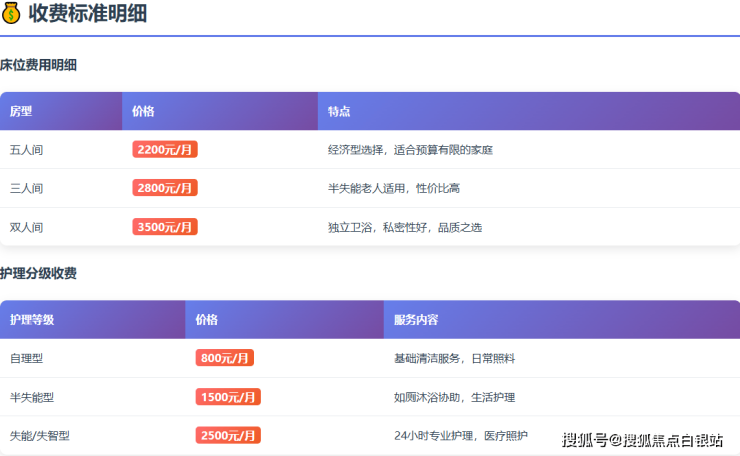740x456 pixels.
Task: Click the 护理等级 column header
Action: point(32,320)
